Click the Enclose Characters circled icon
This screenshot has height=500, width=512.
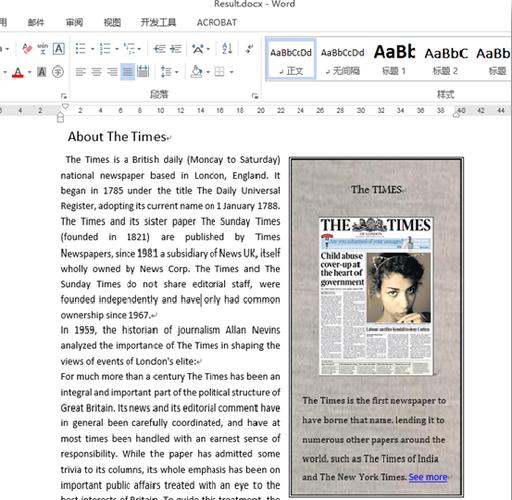click(58, 72)
